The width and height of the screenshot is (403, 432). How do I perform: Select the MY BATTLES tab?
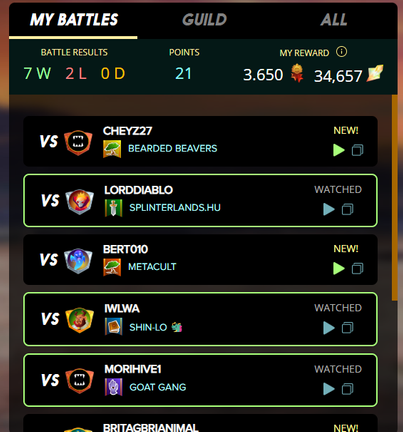coord(74,20)
